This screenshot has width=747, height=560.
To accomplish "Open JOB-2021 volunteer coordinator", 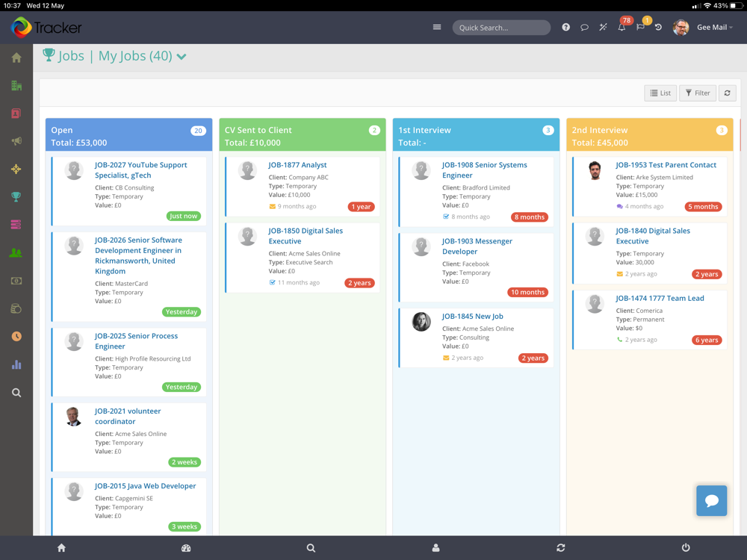I will pos(127,416).
